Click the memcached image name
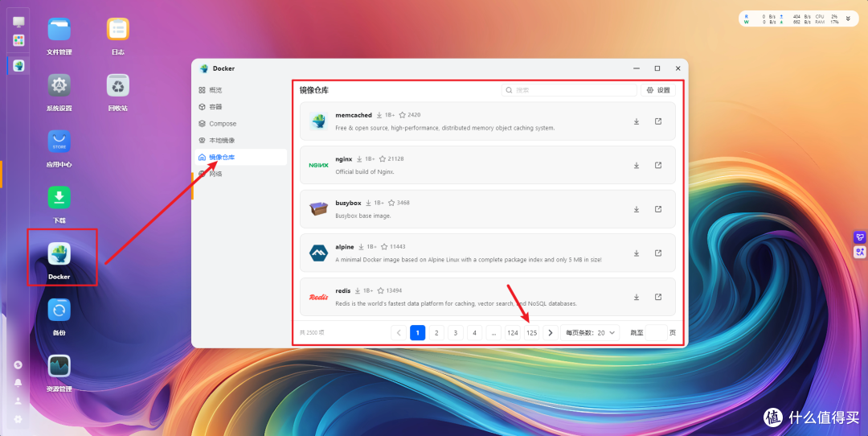Viewport: 868px width, 436px height. [x=354, y=115]
